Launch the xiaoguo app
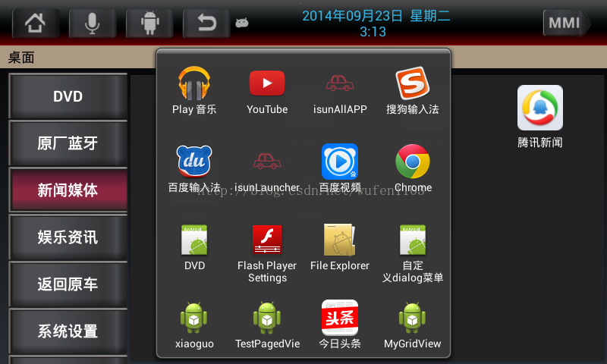 click(x=194, y=325)
